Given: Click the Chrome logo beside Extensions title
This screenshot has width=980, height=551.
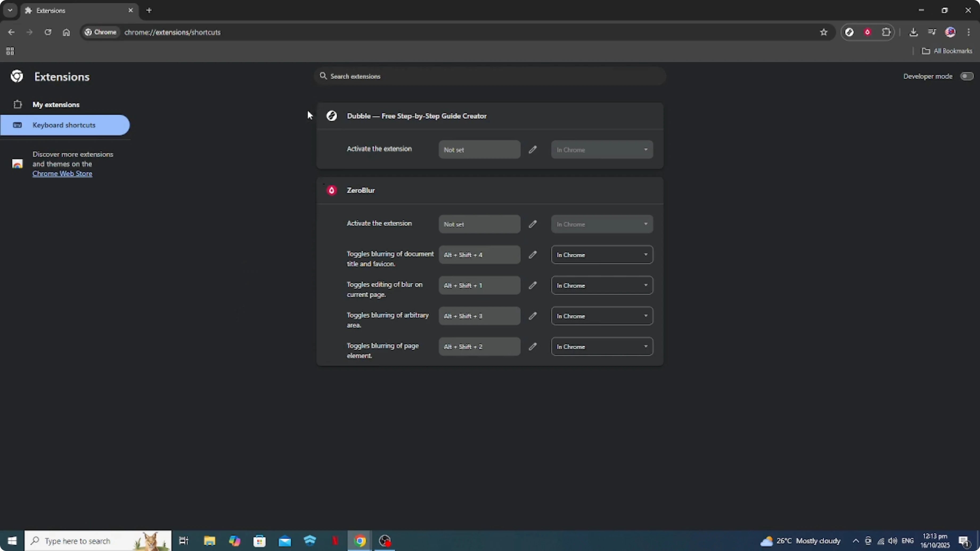Looking at the screenshot, I should 17,76.
